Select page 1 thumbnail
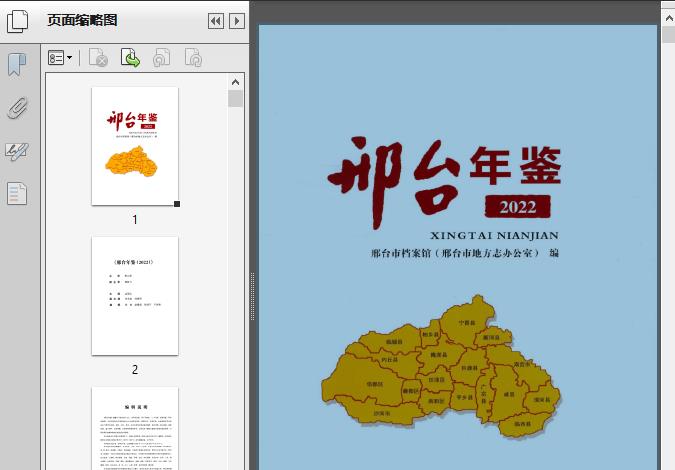Screen dimensions: 675x470 (x=135, y=146)
